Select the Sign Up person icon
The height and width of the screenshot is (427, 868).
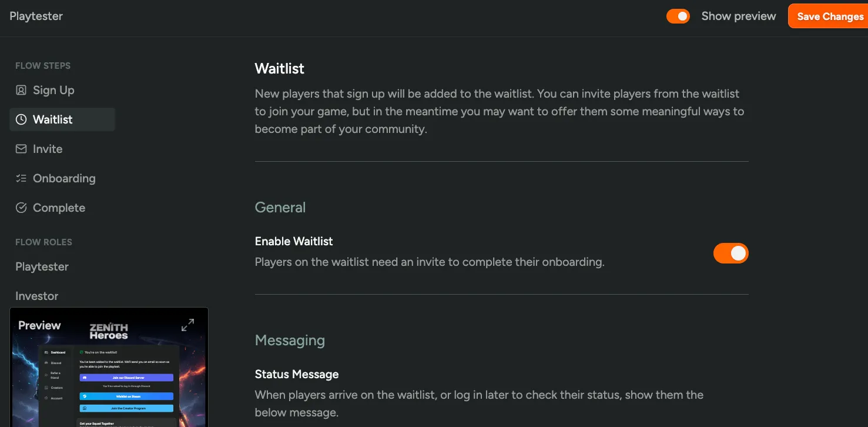tap(21, 90)
